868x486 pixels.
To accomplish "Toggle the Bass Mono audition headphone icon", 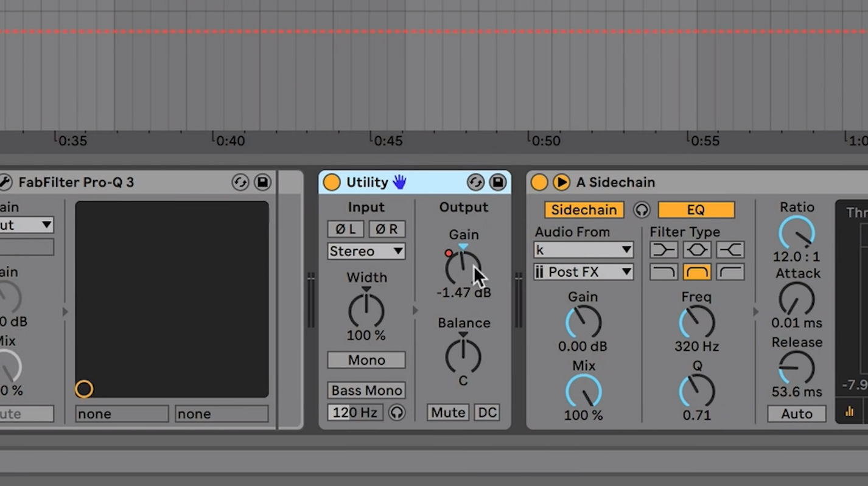I will pos(396,412).
